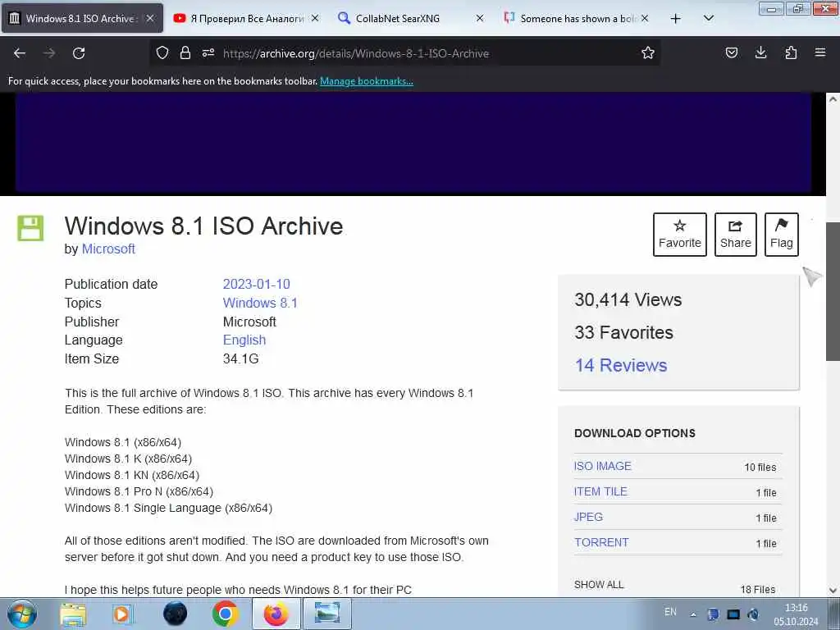This screenshot has width=840, height=630.
Task: Open a new tab
Action: tap(676, 18)
